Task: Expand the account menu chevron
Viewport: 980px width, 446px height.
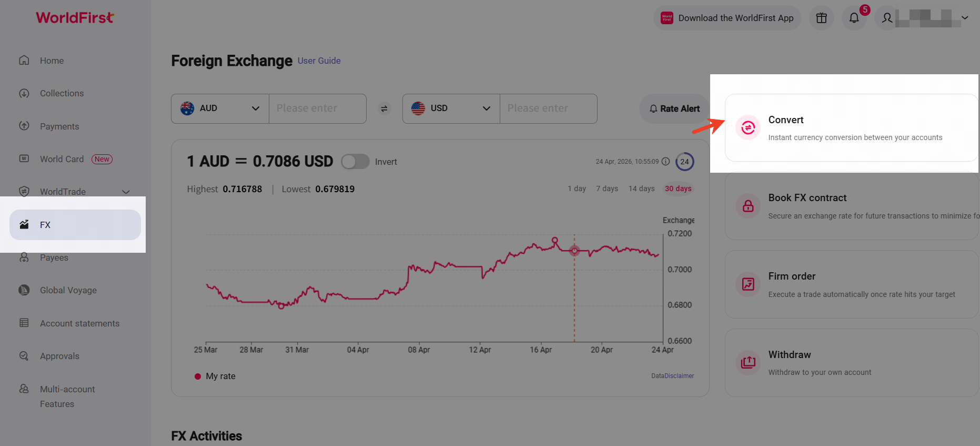Action: pyautogui.click(x=965, y=17)
